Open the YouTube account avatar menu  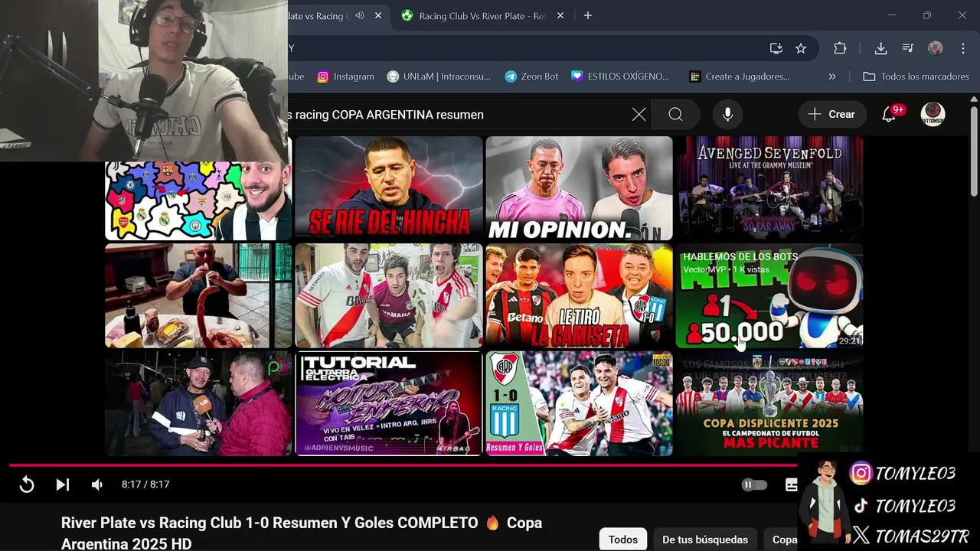[x=933, y=115]
